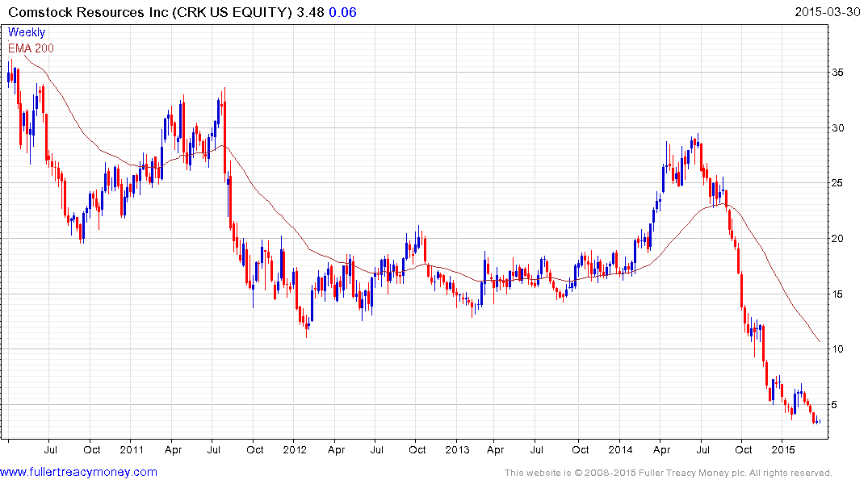Click the 2011 x-axis label
Viewport: 868px width, 484px height.
click(132, 449)
